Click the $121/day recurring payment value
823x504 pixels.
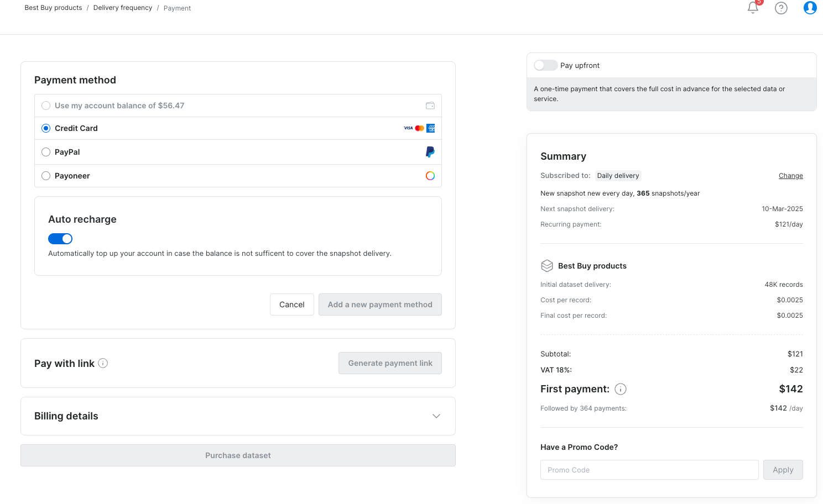[789, 224]
